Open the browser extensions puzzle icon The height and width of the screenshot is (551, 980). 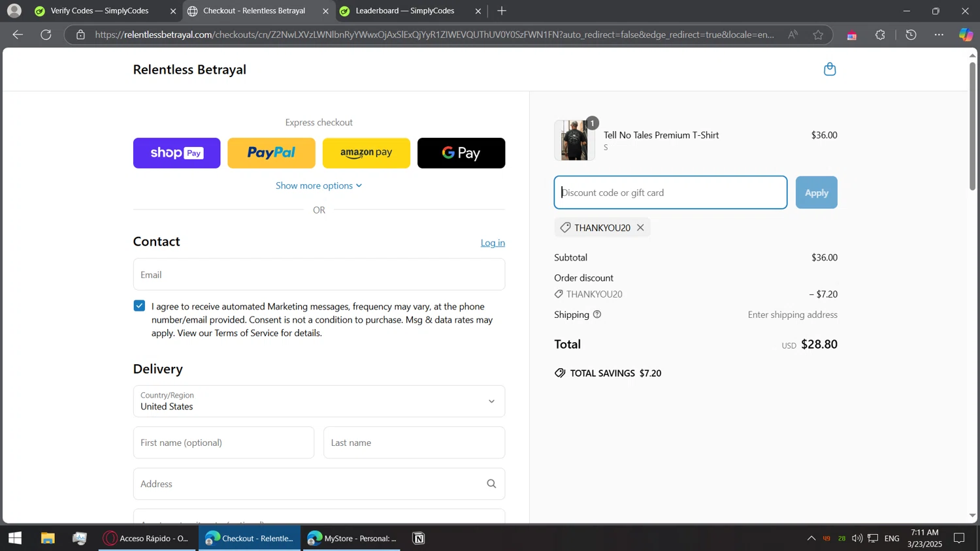(x=880, y=35)
